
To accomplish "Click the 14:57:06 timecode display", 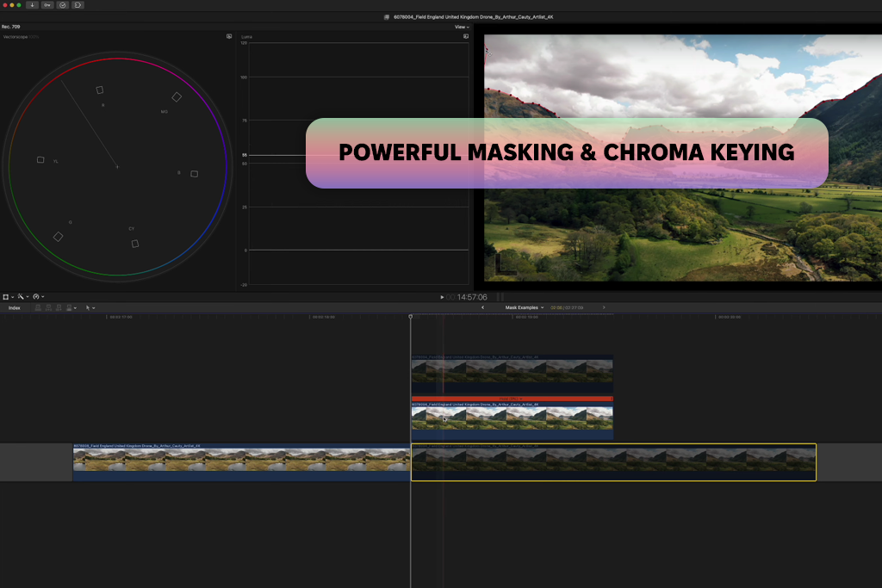I will 472,297.
